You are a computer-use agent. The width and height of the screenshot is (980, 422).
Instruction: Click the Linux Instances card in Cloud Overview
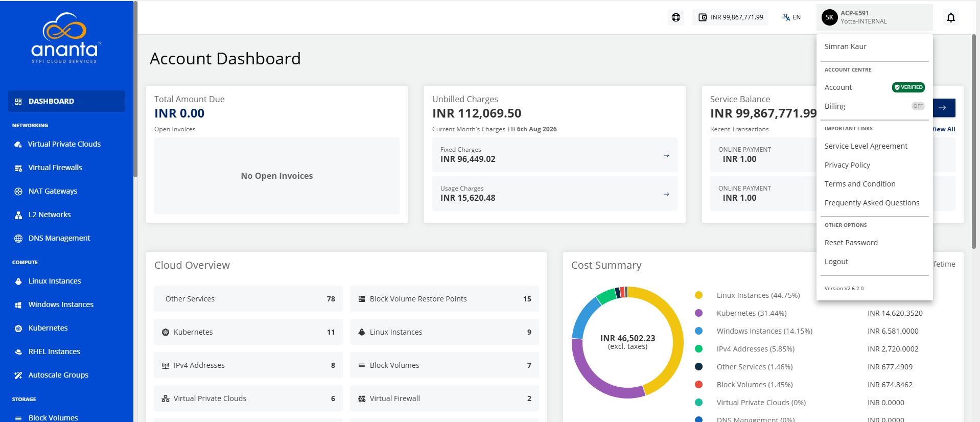[x=445, y=332]
